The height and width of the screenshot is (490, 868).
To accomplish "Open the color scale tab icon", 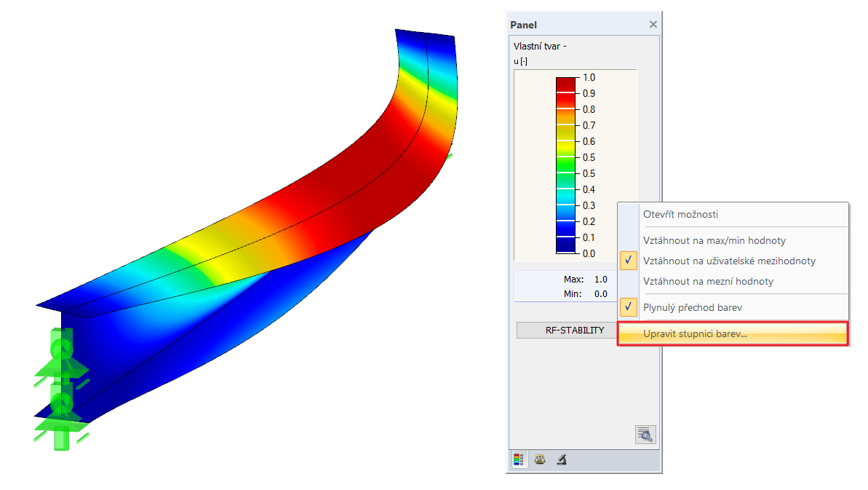I will (x=519, y=459).
